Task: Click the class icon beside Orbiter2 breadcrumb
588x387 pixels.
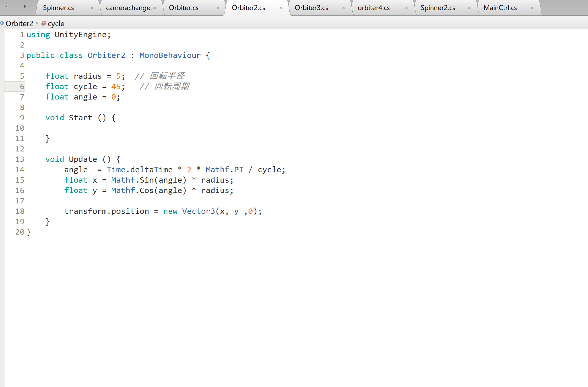Action: [x=2, y=23]
